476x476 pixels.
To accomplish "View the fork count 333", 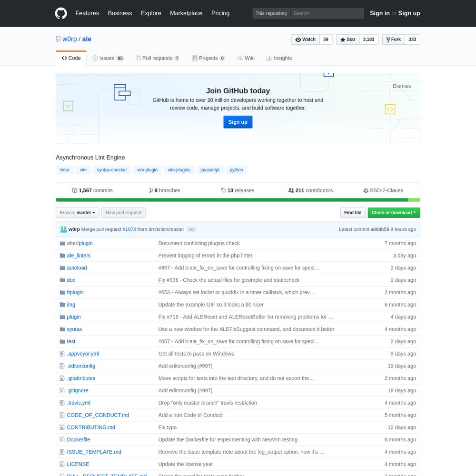I will click(x=412, y=40).
